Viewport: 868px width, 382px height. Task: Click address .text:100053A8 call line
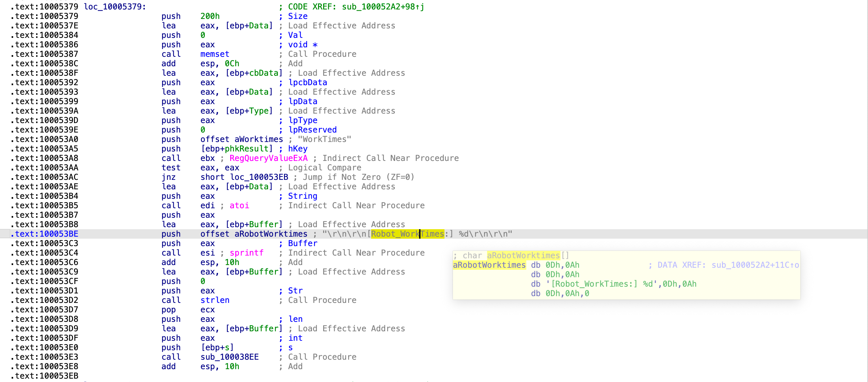[44, 158]
